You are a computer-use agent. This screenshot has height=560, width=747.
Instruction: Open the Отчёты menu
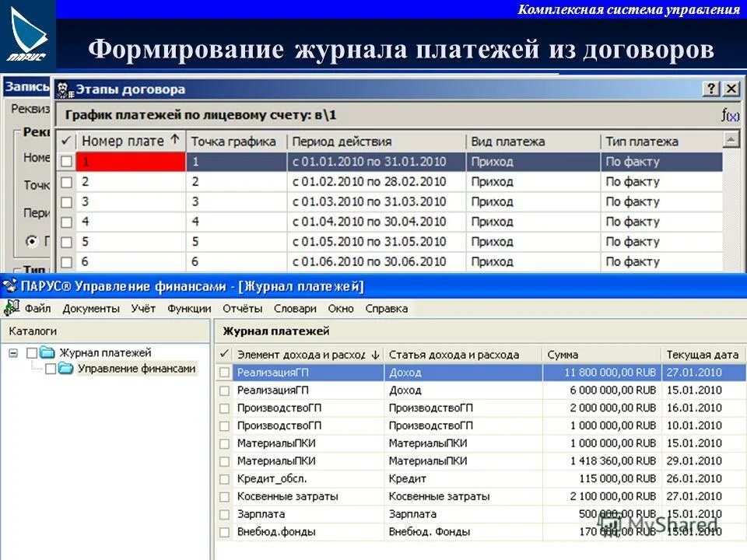243,308
